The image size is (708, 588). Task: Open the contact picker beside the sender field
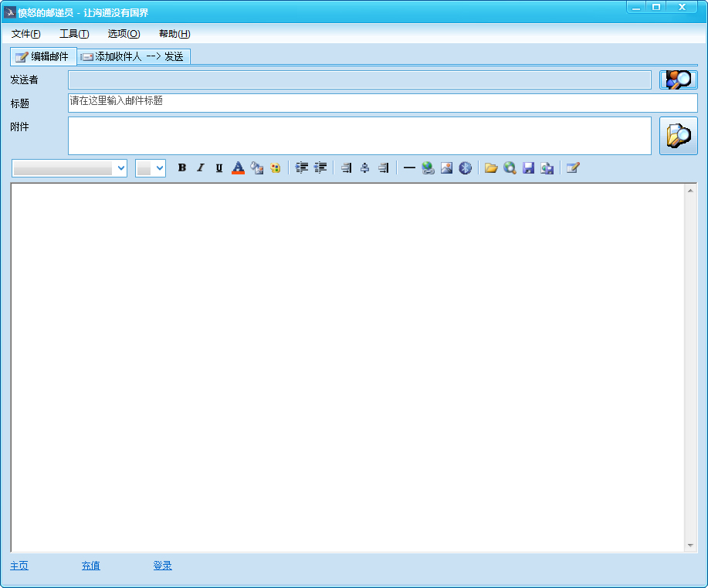(x=678, y=79)
